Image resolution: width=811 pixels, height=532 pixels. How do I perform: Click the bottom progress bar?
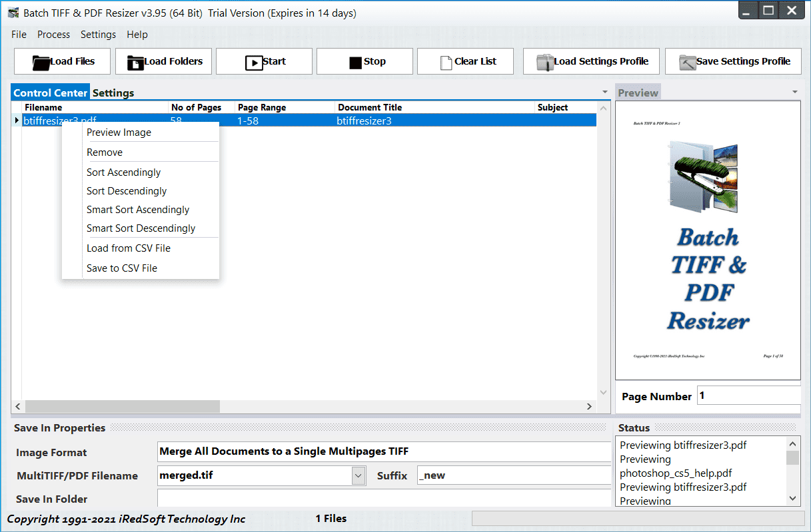pos(638,518)
